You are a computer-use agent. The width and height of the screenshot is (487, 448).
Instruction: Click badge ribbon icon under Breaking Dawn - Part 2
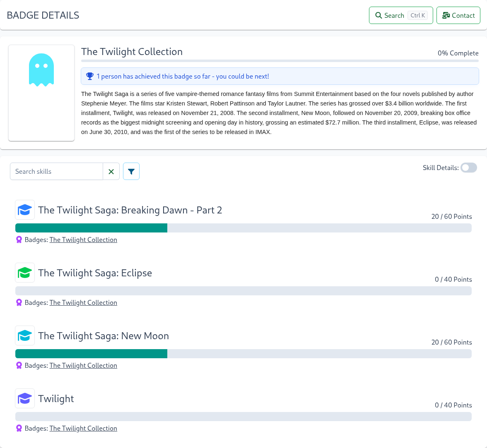coord(19,240)
